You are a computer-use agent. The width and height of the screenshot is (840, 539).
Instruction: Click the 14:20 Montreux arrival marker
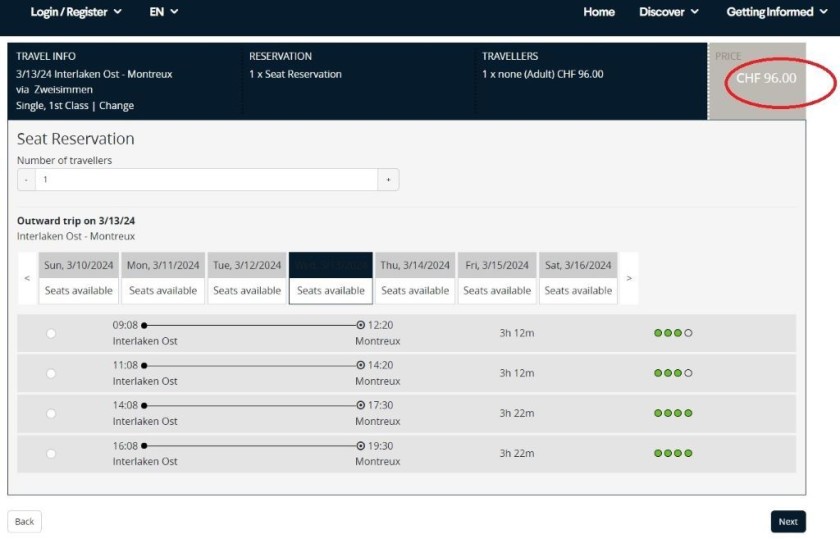(361, 365)
